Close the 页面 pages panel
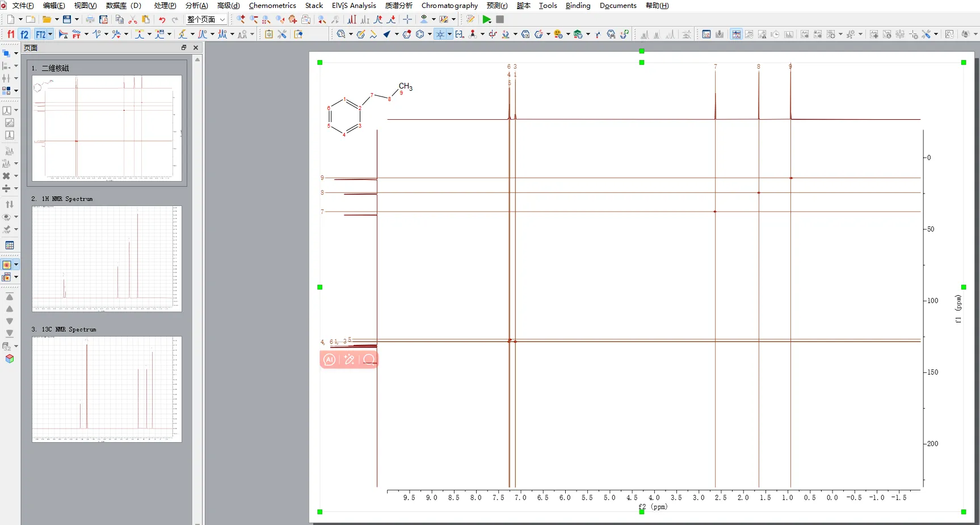Screen dimensions: 980x525 (x=196, y=48)
